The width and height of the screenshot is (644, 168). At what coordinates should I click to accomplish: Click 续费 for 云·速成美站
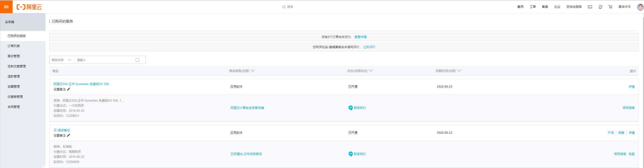(x=621, y=133)
